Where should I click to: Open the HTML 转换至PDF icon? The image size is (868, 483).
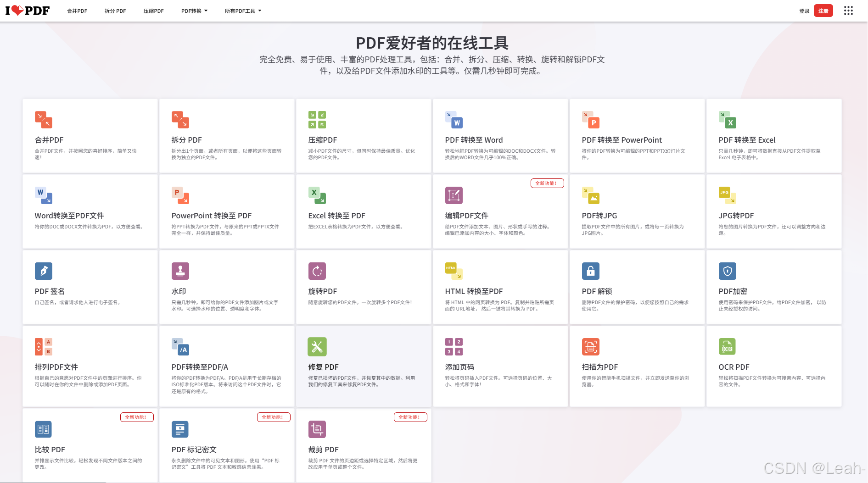[x=454, y=271]
